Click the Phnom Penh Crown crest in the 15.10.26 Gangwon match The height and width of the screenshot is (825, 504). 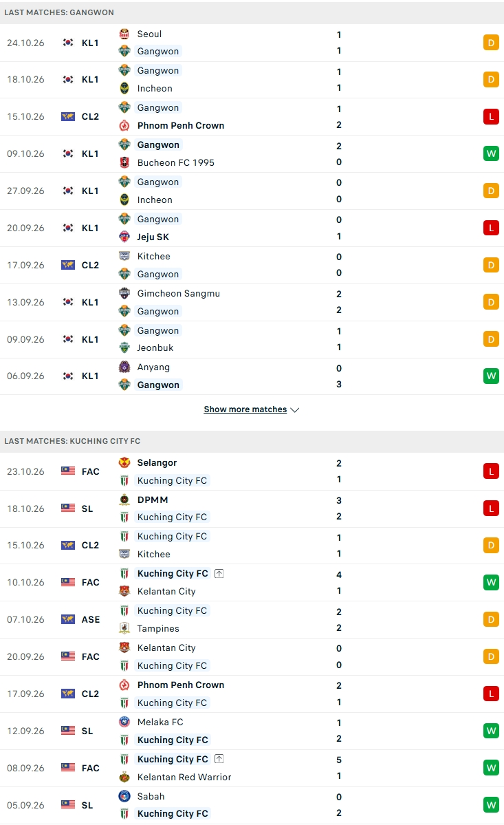(x=124, y=125)
